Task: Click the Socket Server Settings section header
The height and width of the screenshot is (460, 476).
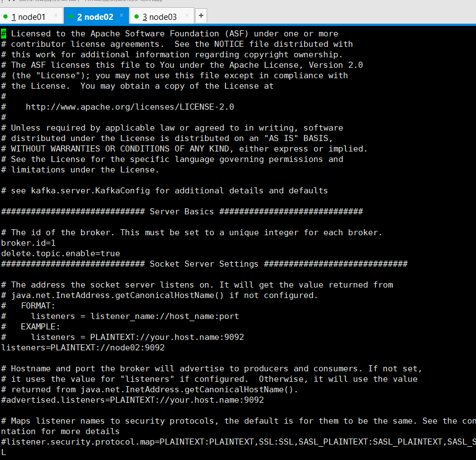Action: click(x=204, y=264)
